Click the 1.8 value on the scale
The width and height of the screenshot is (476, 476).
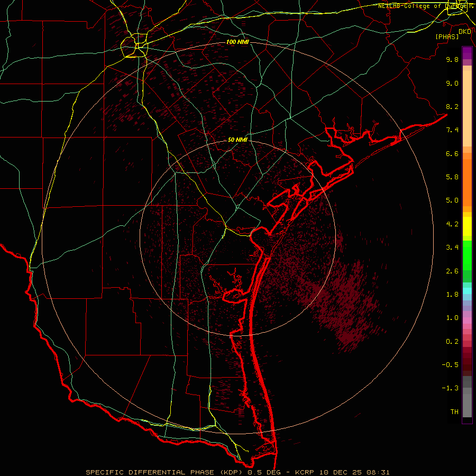pos(452,295)
